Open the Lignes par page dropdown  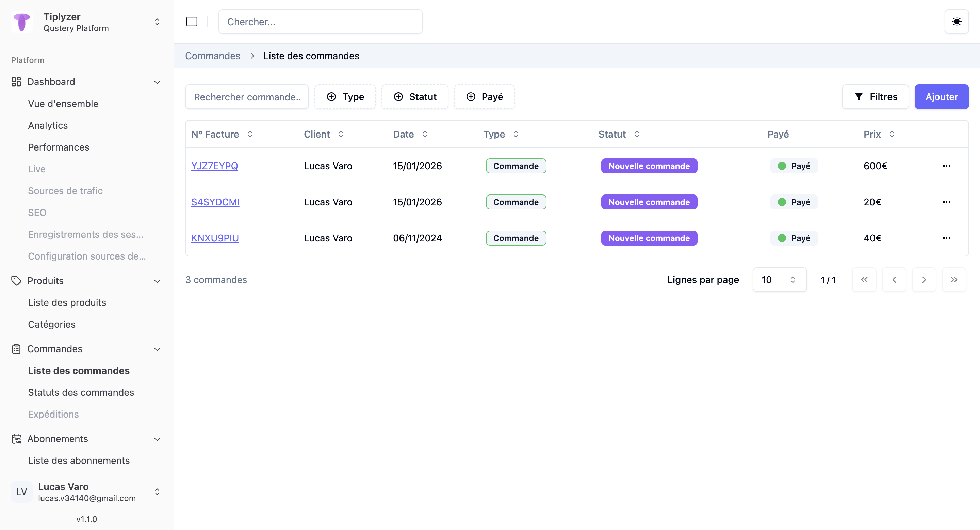pos(779,280)
